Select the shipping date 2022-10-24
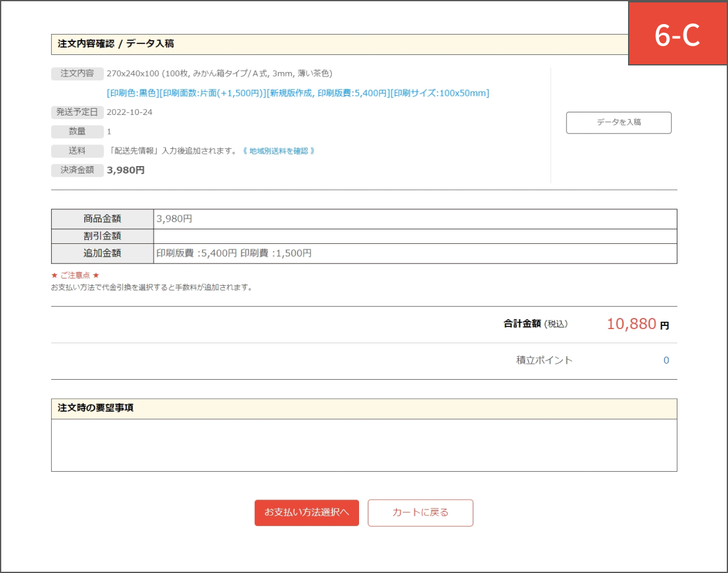Viewport: 728px width, 573px height. [x=130, y=112]
